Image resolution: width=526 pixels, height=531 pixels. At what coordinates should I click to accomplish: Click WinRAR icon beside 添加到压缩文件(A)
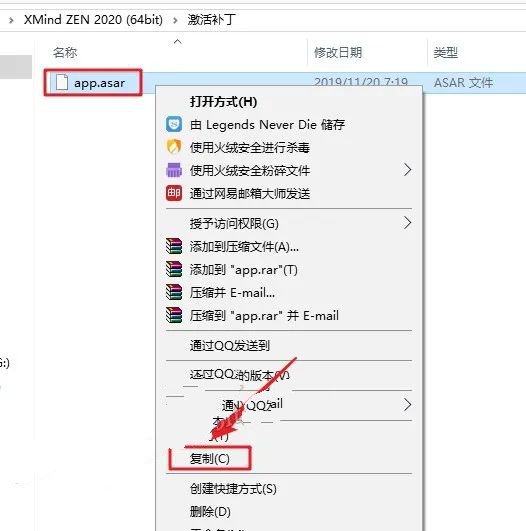pos(174,246)
